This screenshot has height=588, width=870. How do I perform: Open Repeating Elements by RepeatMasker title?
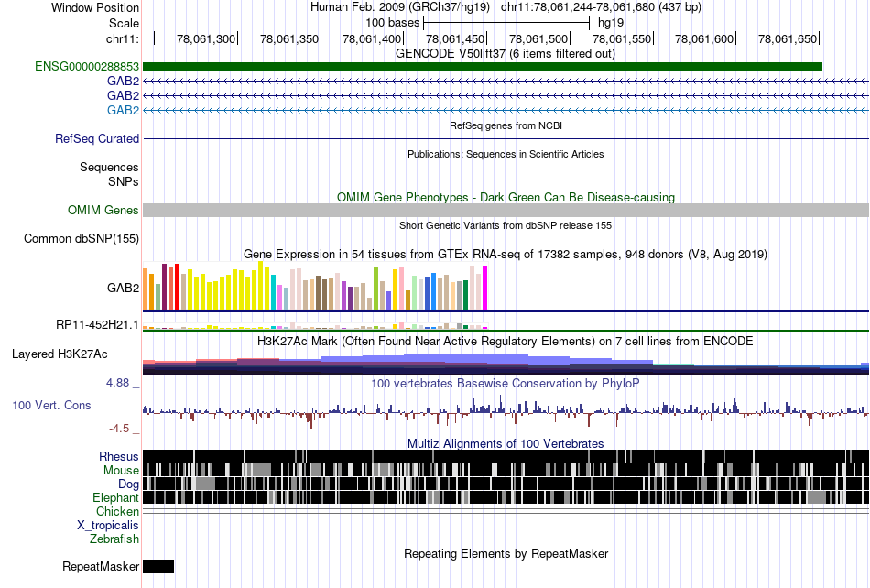click(506, 553)
